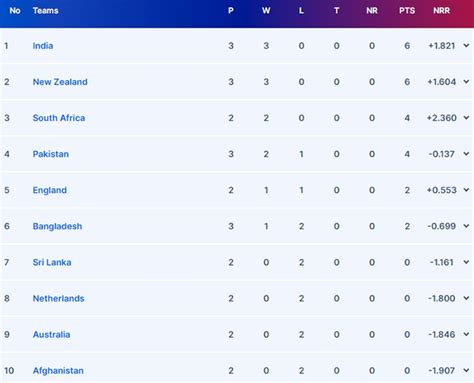Expand Pakistan row details chevron
Image resolution: width=474 pixels, height=383 pixels.
click(466, 154)
